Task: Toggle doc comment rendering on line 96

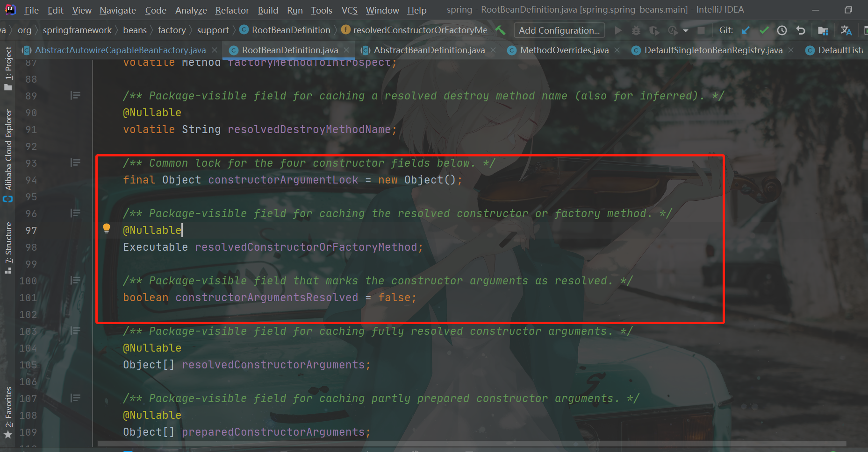Action: [x=75, y=213]
